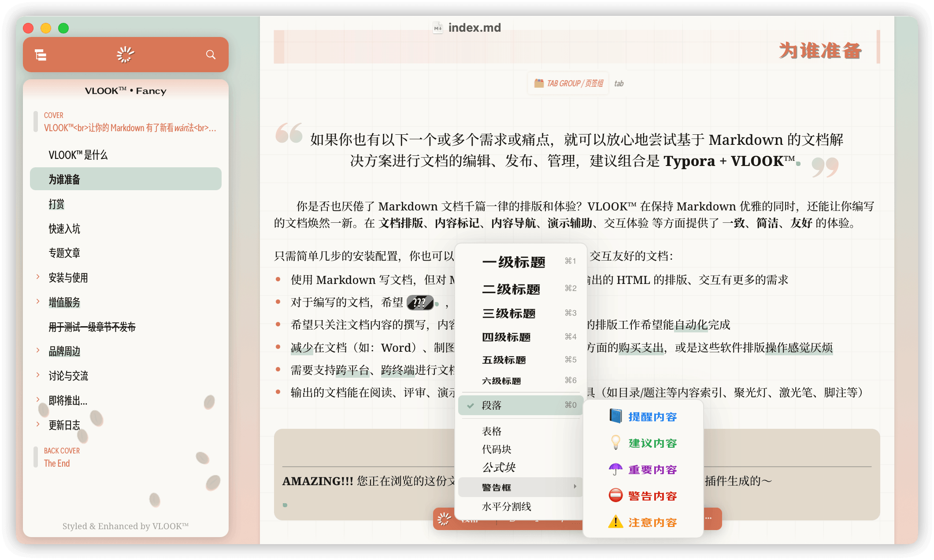The image size is (934, 560).
Task: Choose 四级标题 from the paragraph menu
Action: (520, 337)
